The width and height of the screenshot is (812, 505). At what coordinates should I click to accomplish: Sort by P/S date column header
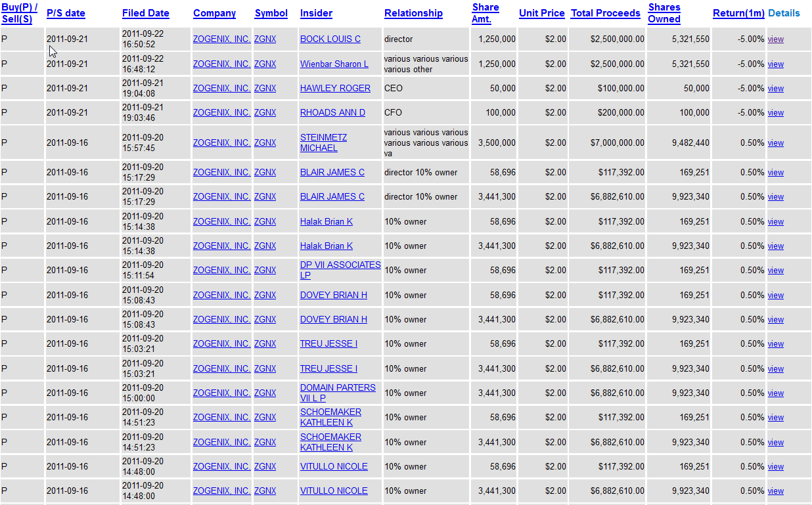(x=66, y=12)
